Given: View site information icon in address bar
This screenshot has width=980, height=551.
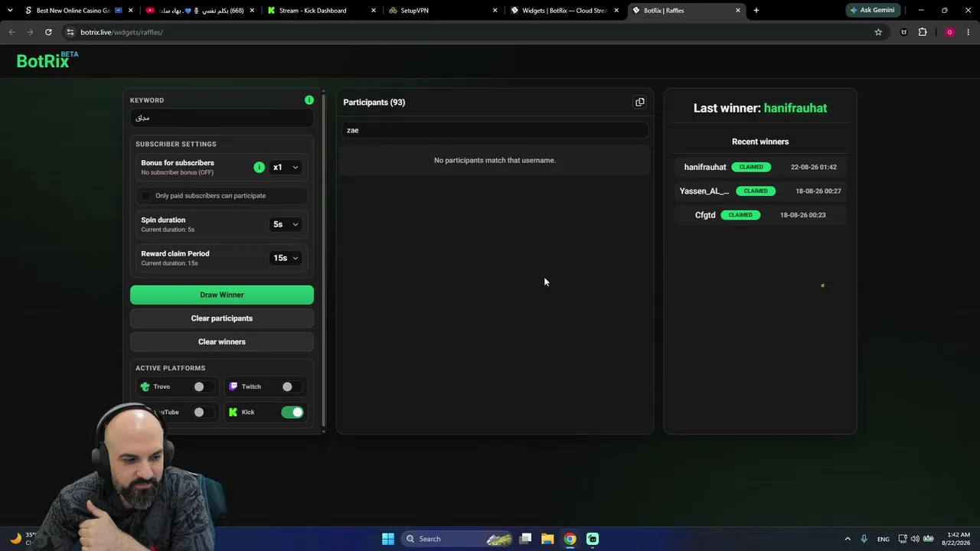Looking at the screenshot, I should click(x=70, y=32).
